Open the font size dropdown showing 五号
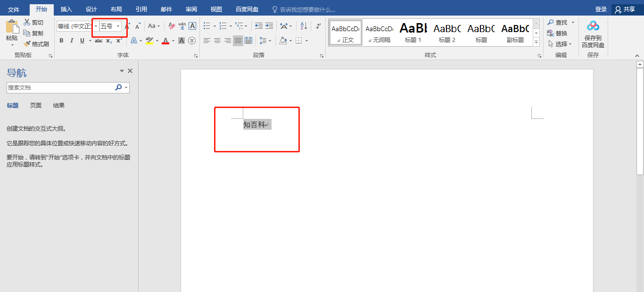Screen dimensions: 644x292 pyautogui.click(x=118, y=26)
